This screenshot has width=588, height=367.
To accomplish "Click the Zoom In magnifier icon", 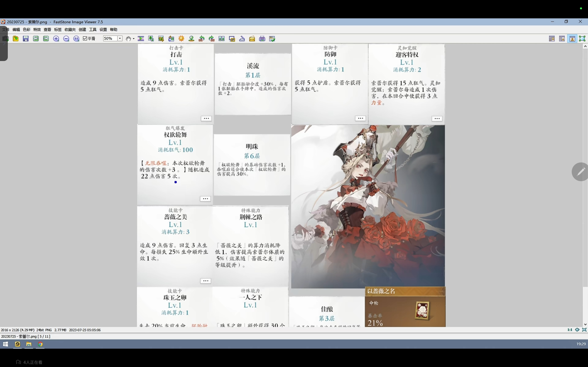I will [x=56, y=39].
